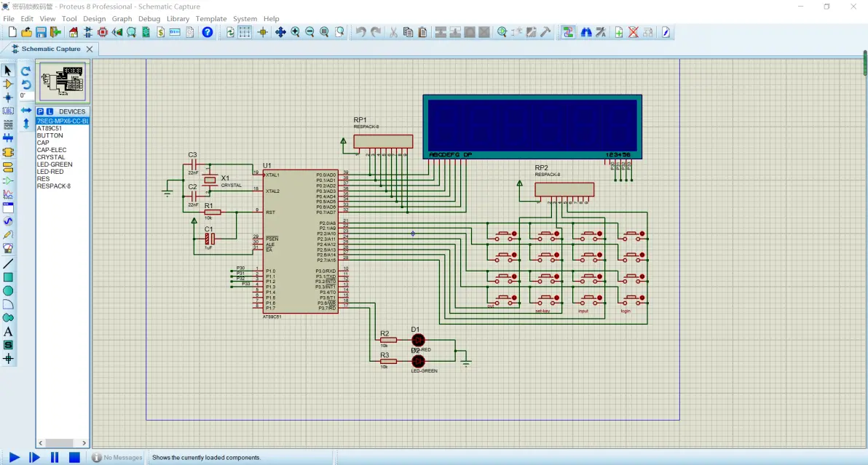Click the X-mirror horizontal flip icon
The image size is (868, 465).
pos(25,111)
